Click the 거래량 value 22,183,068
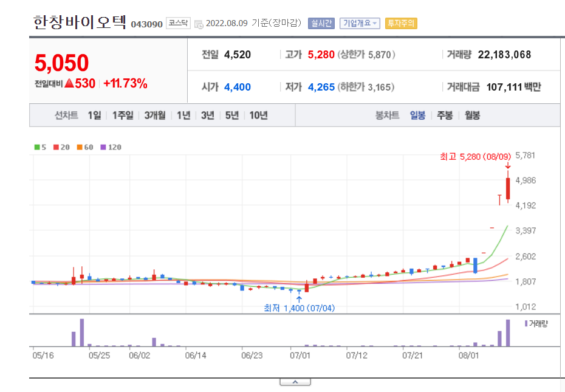 point(504,55)
